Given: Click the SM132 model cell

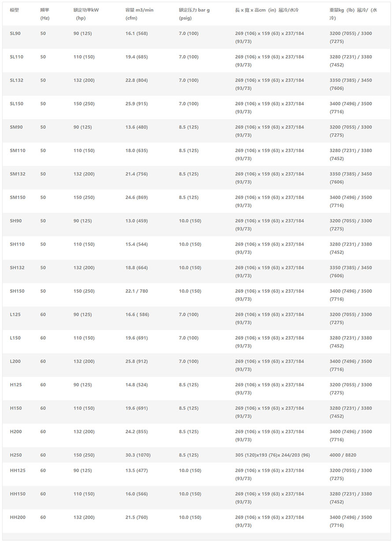Looking at the screenshot, I should (x=18, y=174).
